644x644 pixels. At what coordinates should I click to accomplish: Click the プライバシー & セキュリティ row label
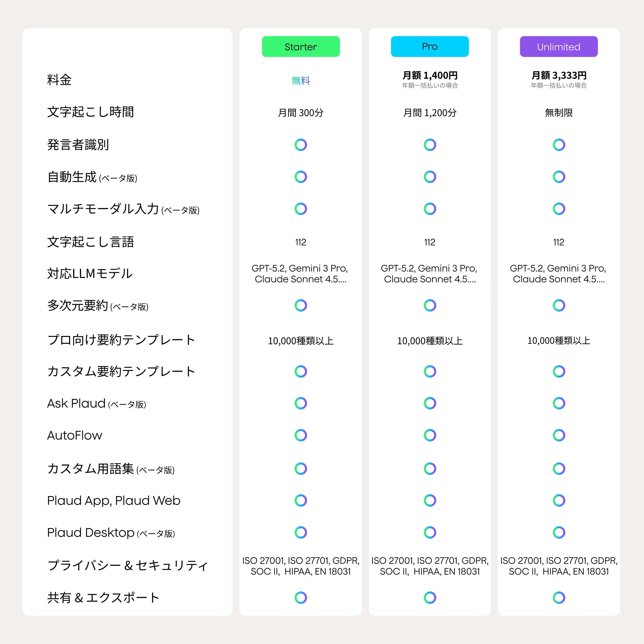pyautogui.click(x=128, y=566)
